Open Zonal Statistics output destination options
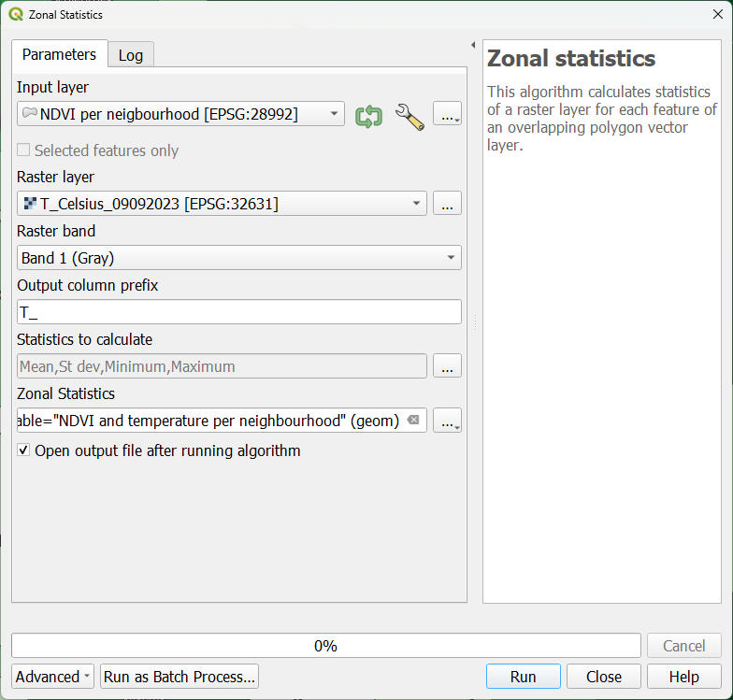Viewport: 733px width, 700px height. coord(447,421)
